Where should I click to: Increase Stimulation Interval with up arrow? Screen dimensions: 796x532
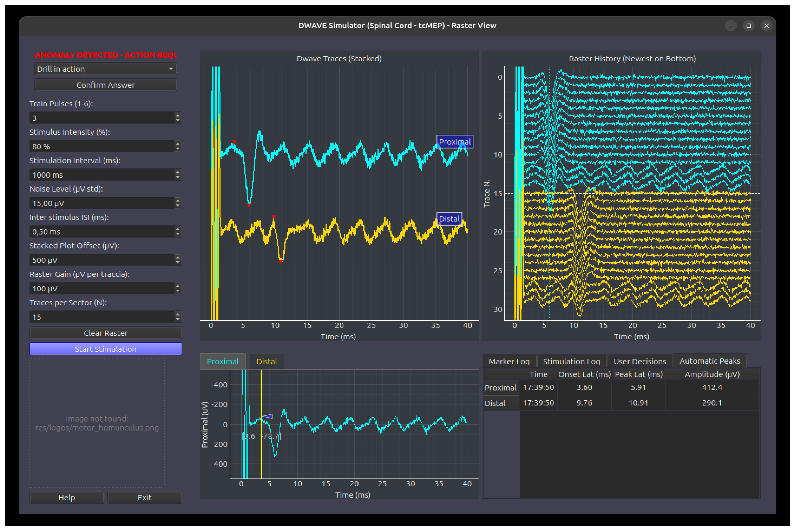point(178,172)
